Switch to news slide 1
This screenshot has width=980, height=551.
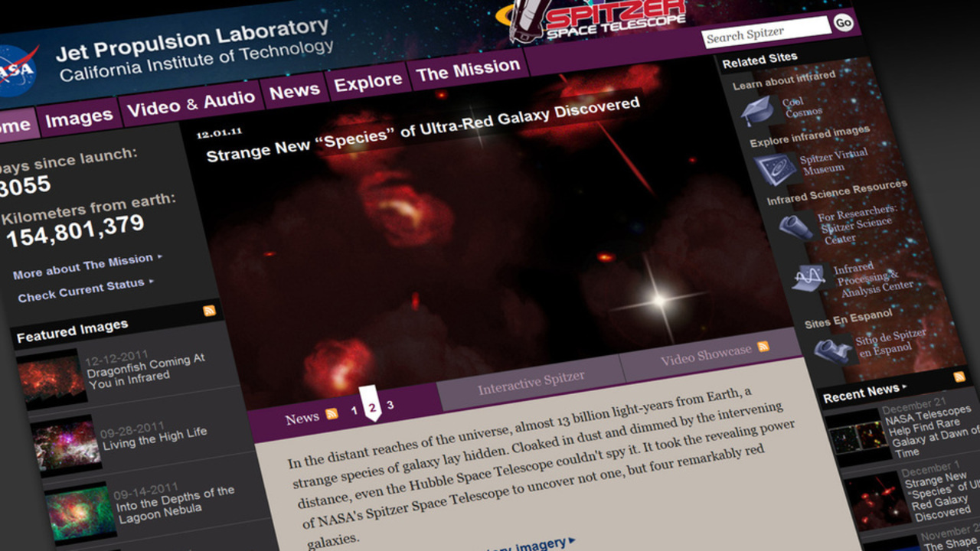click(354, 411)
